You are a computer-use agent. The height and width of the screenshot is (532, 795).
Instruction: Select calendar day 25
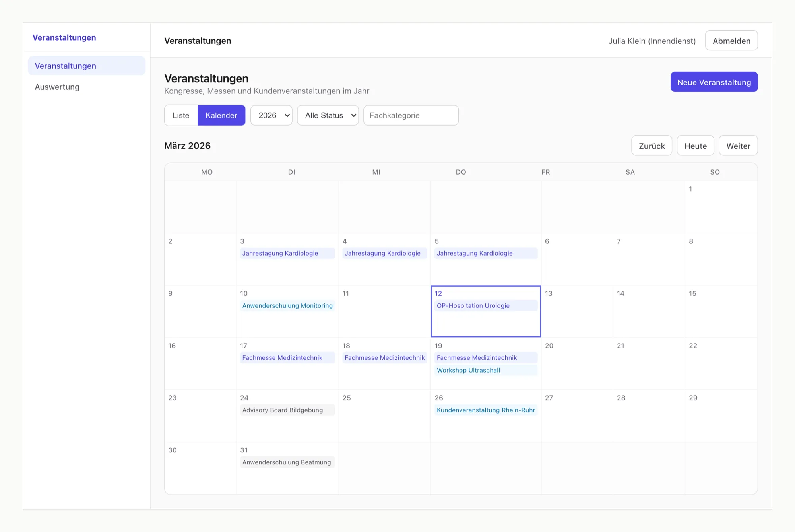(x=384, y=416)
